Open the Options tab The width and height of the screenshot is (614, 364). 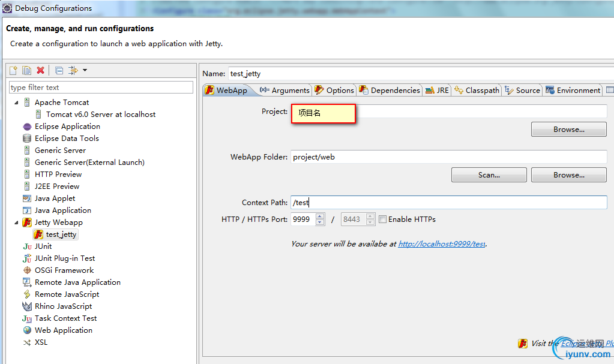pos(334,91)
